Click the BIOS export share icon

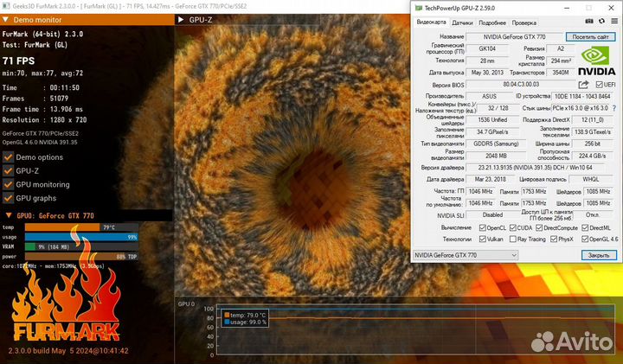(583, 84)
